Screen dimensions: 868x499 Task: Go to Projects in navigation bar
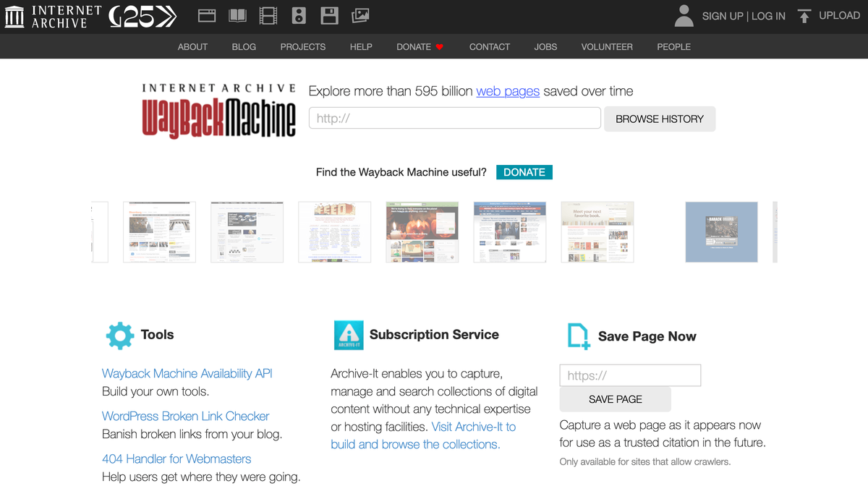tap(303, 47)
